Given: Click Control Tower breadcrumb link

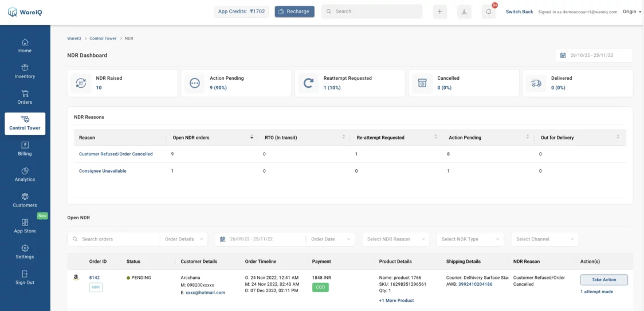Looking at the screenshot, I should click(103, 38).
